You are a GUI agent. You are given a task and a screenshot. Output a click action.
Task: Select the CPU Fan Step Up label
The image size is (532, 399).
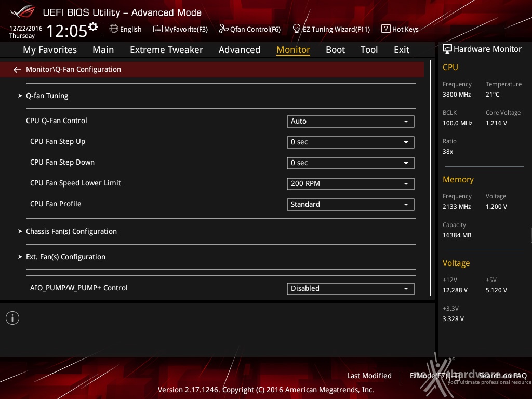click(x=57, y=141)
